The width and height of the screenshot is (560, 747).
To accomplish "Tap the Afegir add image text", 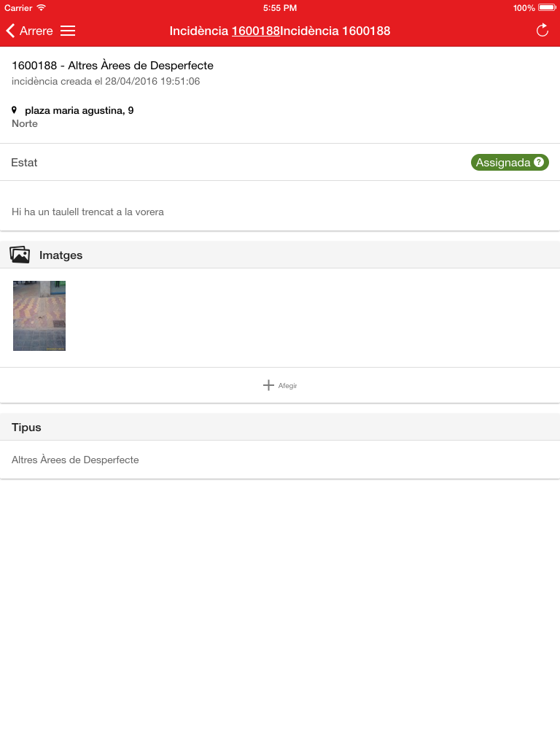I will 287,385.
